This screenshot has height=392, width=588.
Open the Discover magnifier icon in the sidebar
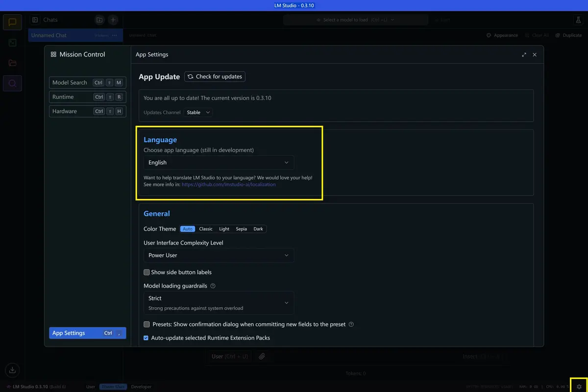tap(12, 83)
